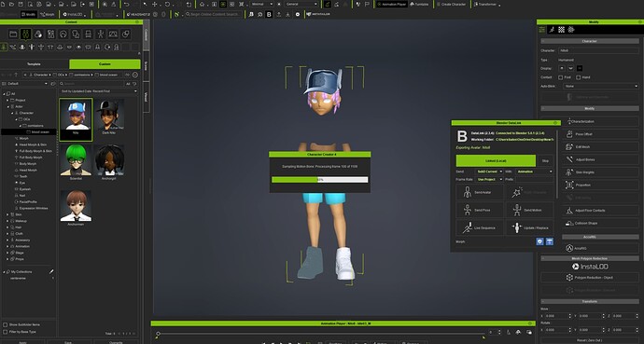Click the Select arrow tool in toolbar
Screen dimensions: 644x344
(145, 4)
